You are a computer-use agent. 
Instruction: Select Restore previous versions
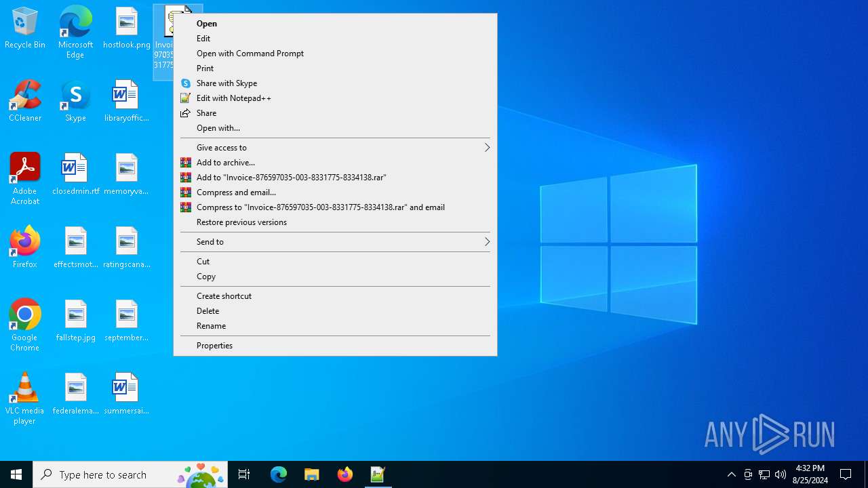[335, 222]
